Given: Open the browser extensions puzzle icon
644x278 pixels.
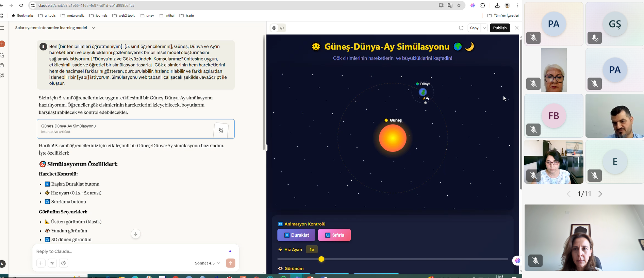Looking at the screenshot, I should point(483,5).
